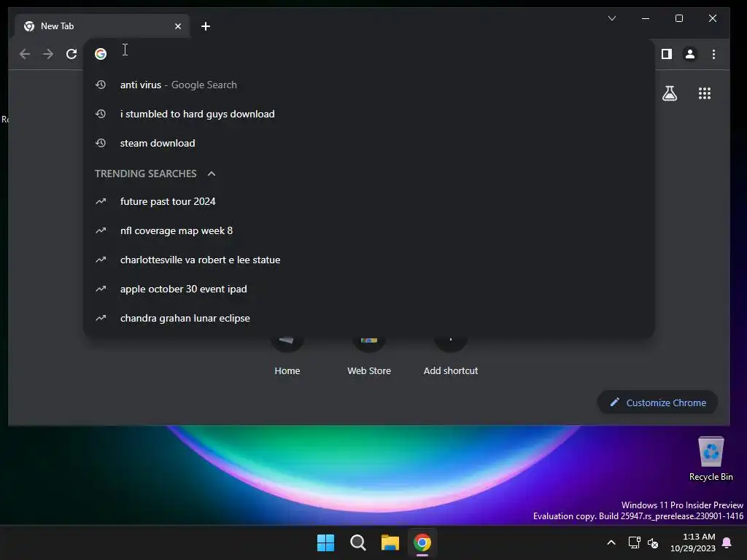The image size is (747, 560).
Task: Click the Customize Chrome button
Action: point(657,402)
